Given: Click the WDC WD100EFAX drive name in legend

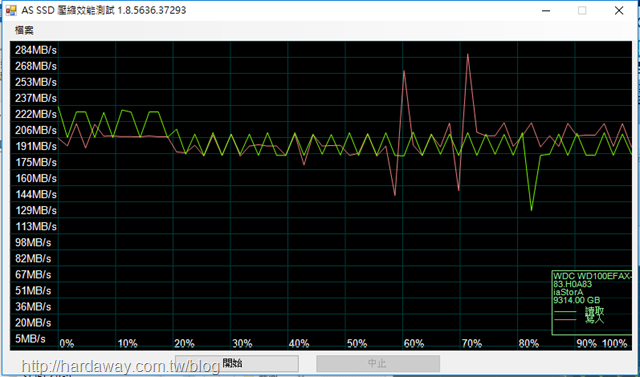Looking at the screenshot, I should (592, 277).
